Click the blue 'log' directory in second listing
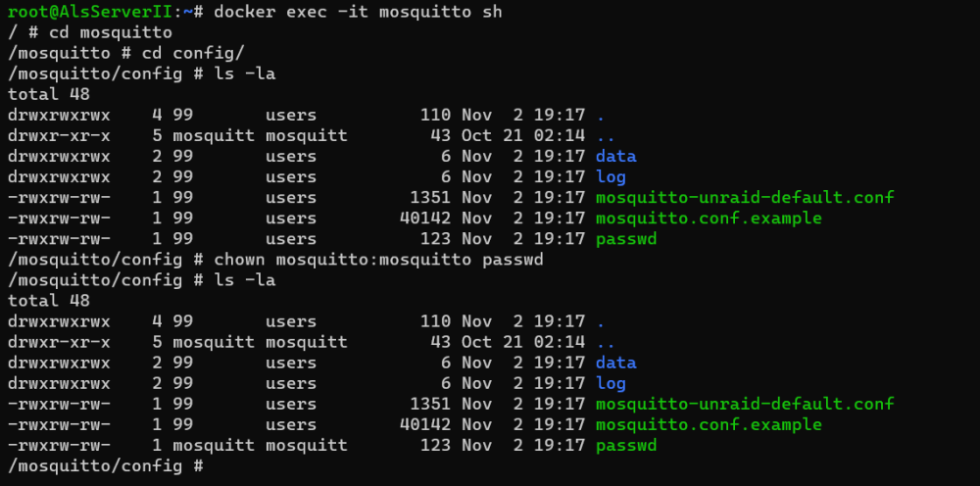This screenshot has height=486, width=980. point(611,383)
